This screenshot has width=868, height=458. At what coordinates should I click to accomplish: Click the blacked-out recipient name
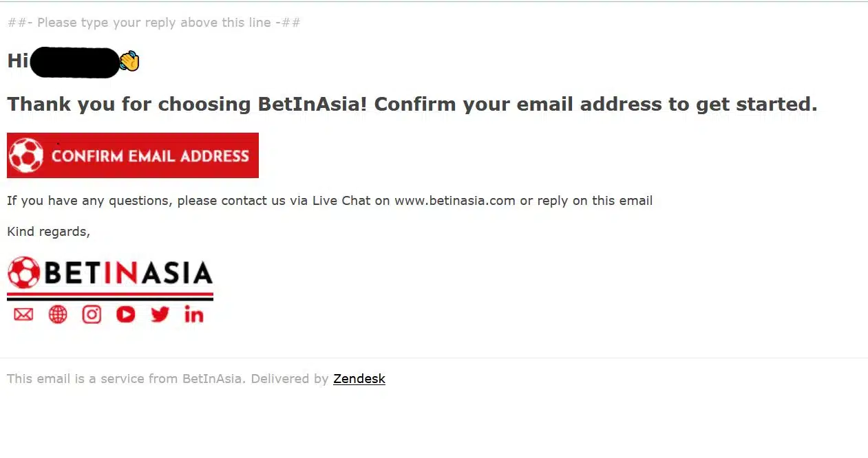click(76, 63)
